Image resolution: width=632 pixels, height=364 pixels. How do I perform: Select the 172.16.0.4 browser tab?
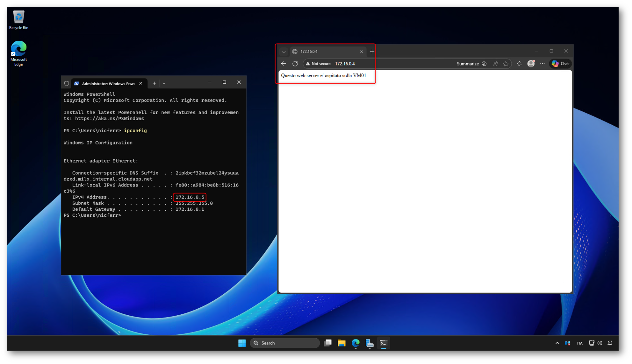(x=325, y=52)
